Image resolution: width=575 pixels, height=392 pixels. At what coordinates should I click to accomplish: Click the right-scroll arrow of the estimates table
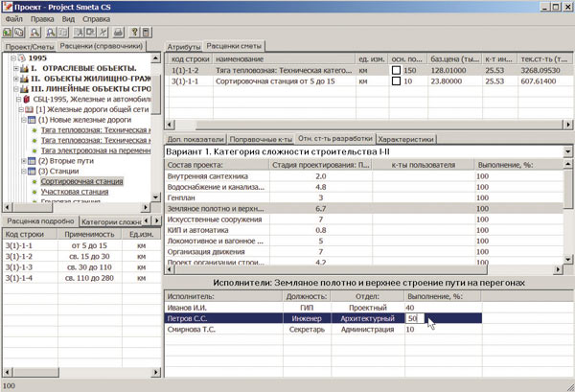coord(567,125)
